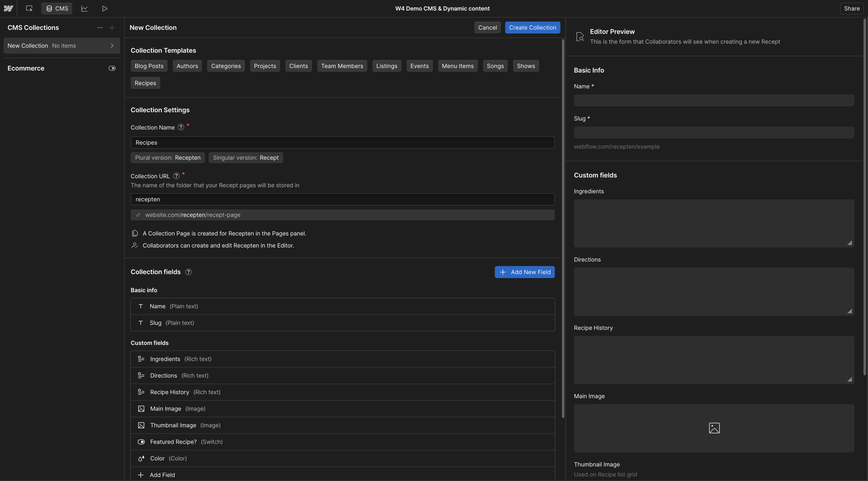Open the Designer cursor tool icon
868x481 pixels.
coord(29,9)
